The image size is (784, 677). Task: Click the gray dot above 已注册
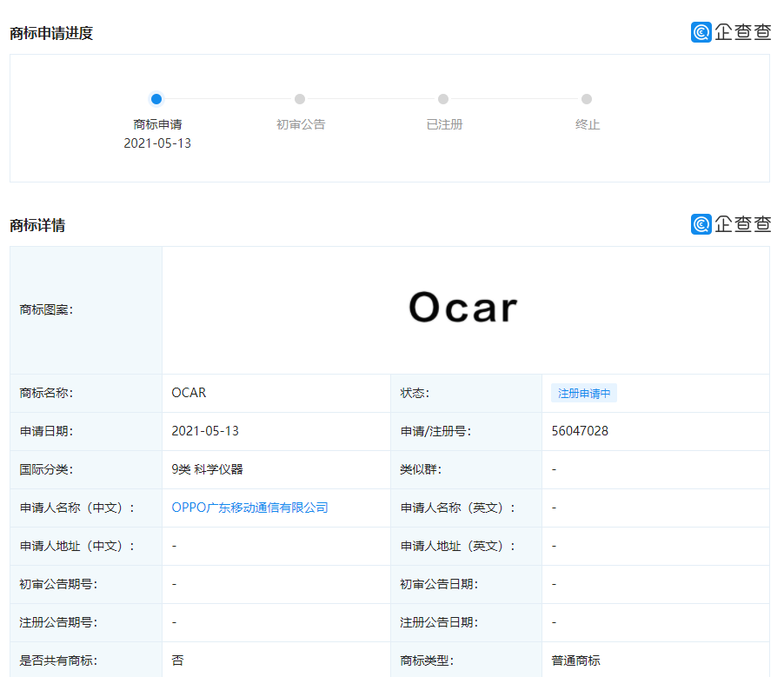[443, 99]
